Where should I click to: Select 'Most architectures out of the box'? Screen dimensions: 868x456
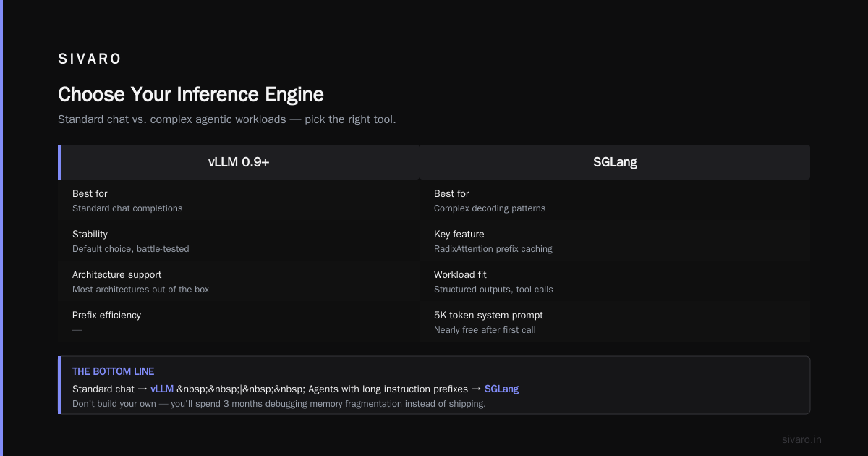pyautogui.click(x=141, y=290)
